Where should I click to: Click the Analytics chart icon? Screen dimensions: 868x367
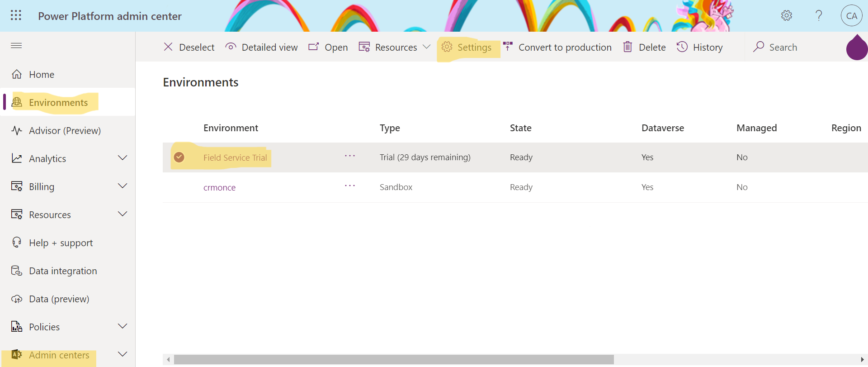(17, 158)
